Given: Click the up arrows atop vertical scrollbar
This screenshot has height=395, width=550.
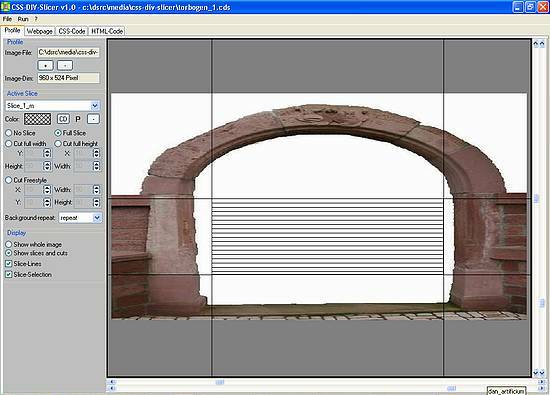Looking at the screenshot, I should pyautogui.click(x=539, y=44).
